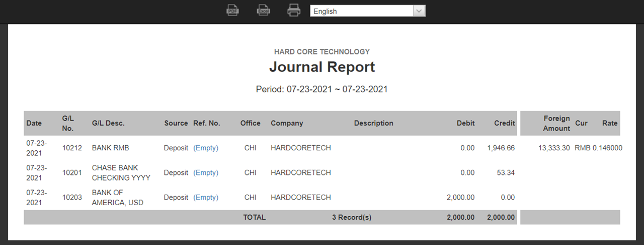The image size is (644, 245).
Task: Open the English language dropdown
Action: (368, 11)
